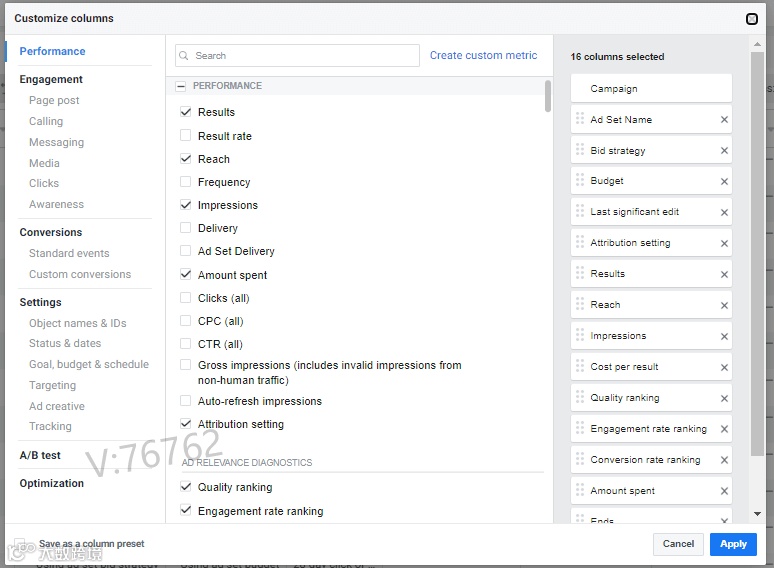Uncheck the Results checkbox
Viewport: 774px width, 568px height.
click(x=186, y=112)
